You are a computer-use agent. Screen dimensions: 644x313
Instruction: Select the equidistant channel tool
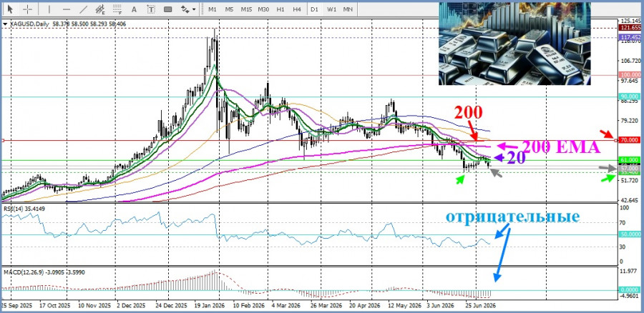(x=100, y=9)
